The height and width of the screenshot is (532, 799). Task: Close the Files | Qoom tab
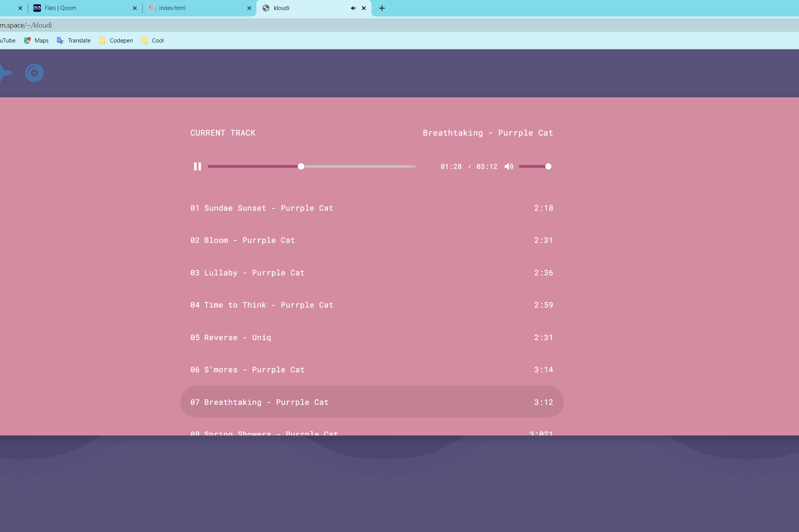[135, 8]
